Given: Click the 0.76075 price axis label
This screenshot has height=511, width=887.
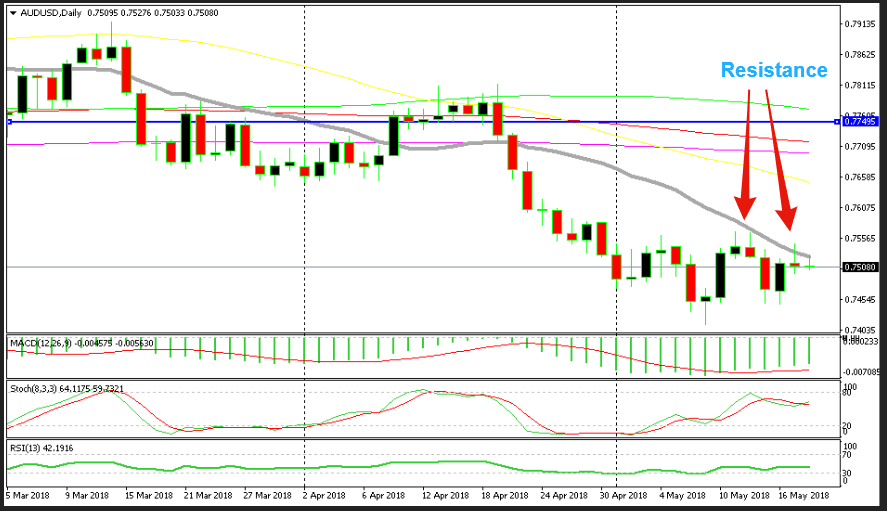Looking at the screenshot, I should click(860, 208).
